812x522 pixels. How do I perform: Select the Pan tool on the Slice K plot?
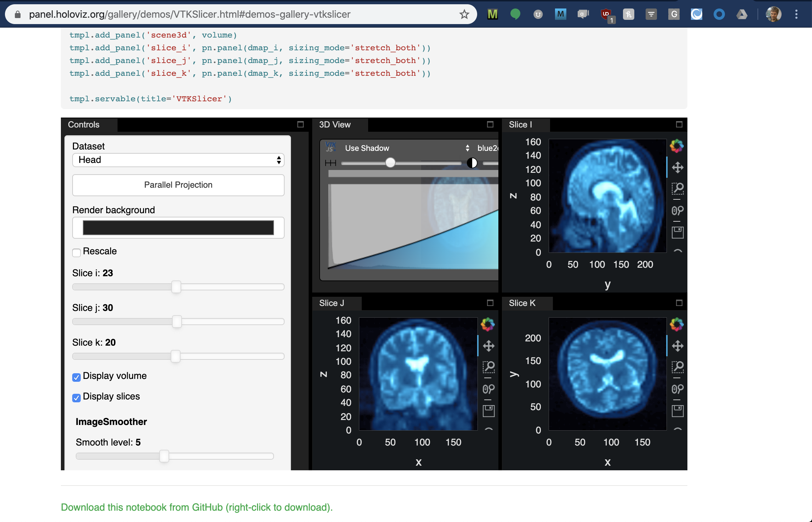(x=678, y=346)
